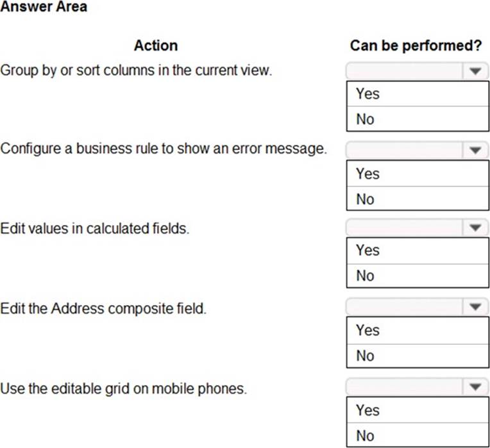
Task: Choose Yes for business rule error message
Action: pyautogui.click(x=416, y=174)
